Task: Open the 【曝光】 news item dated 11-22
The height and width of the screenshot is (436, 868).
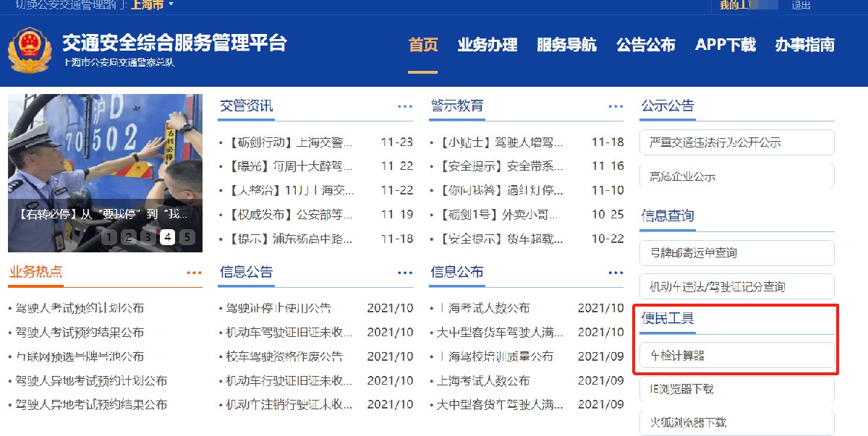Action: coord(289,166)
